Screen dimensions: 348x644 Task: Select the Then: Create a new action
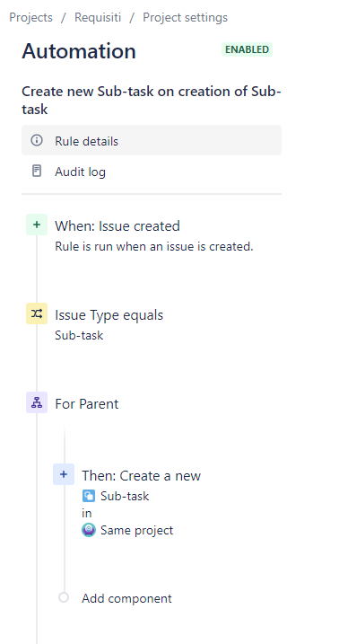(x=142, y=476)
